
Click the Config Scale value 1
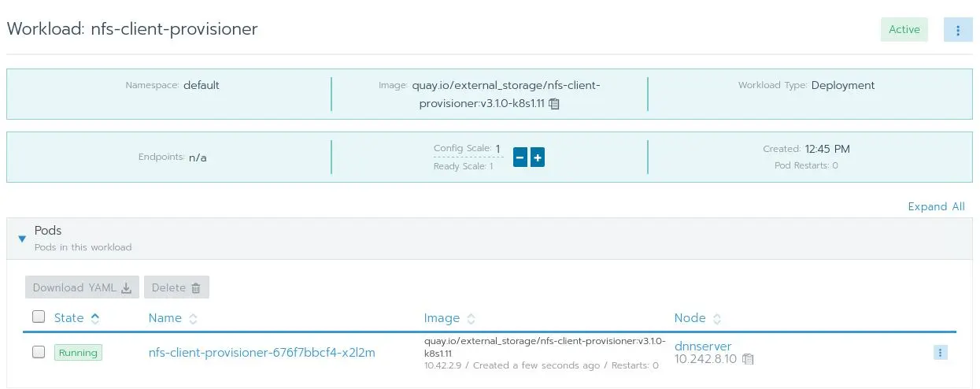coord(497,148)
